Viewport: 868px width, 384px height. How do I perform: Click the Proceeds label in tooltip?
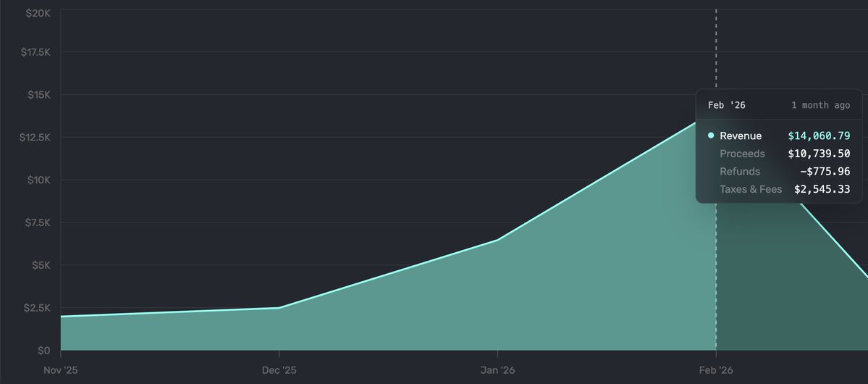pos(742,154)
